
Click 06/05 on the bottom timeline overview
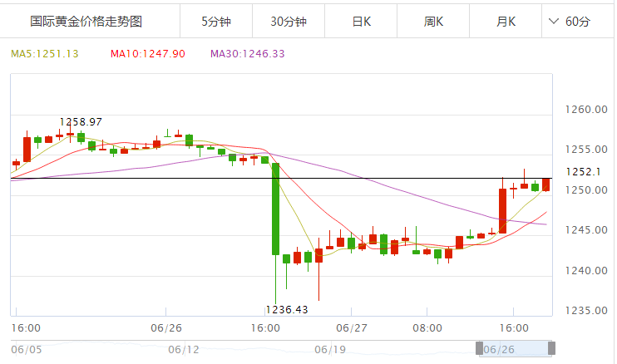pos(26,350)
